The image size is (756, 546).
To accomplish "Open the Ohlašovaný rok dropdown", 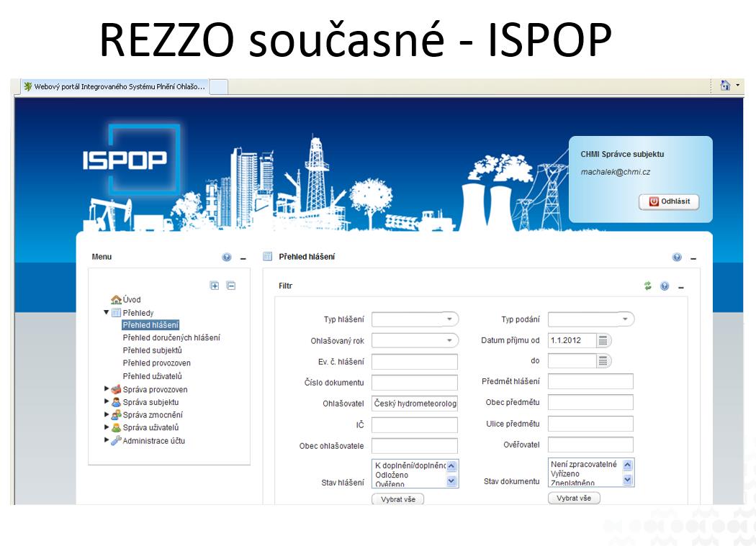I will click(415, 340).
